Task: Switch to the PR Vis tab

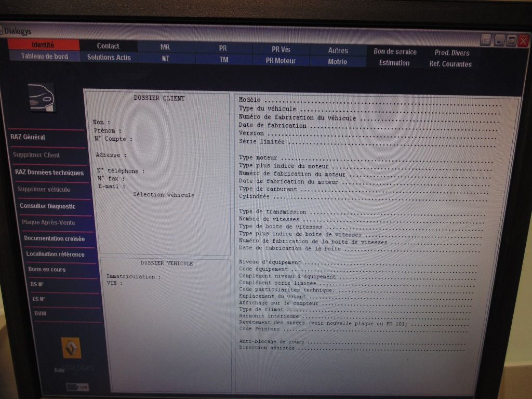Action: [x=281, y=49]
